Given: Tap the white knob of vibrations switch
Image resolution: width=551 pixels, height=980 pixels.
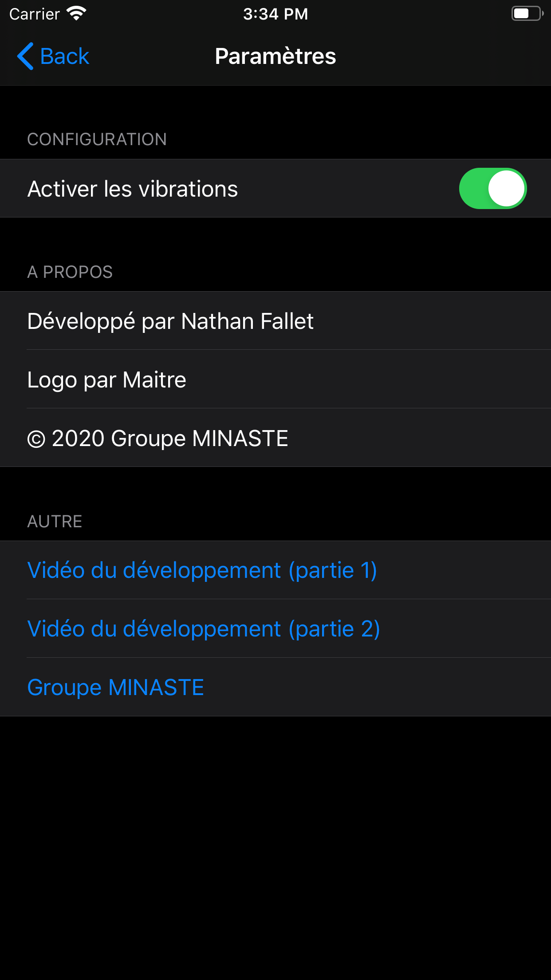Looking at the screenshot, I should coord(507,189).
